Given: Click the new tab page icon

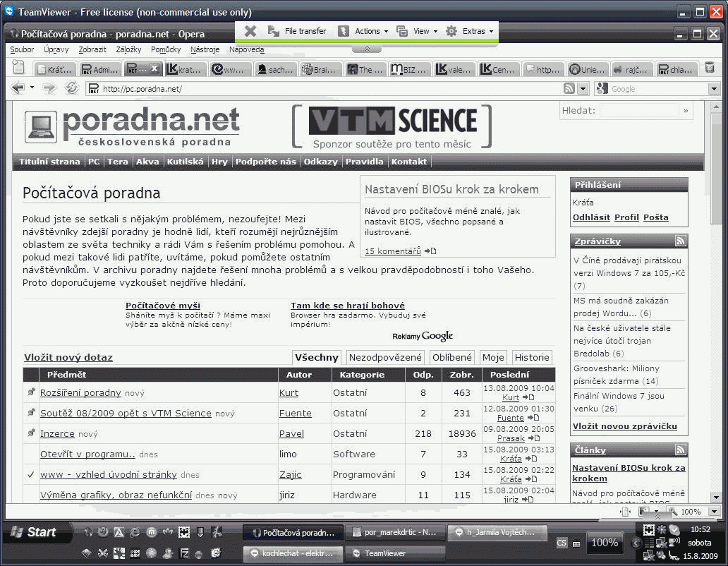Looking at the screenshot, I should [18, 68].
